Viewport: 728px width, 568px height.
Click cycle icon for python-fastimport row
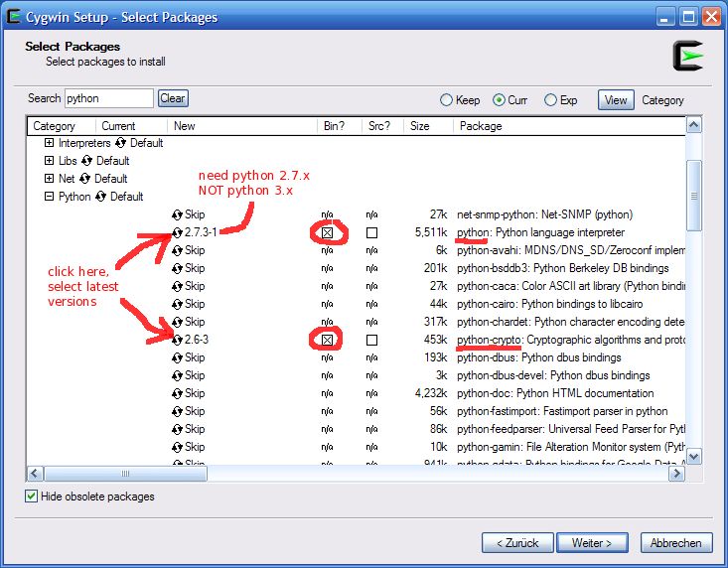177,411
